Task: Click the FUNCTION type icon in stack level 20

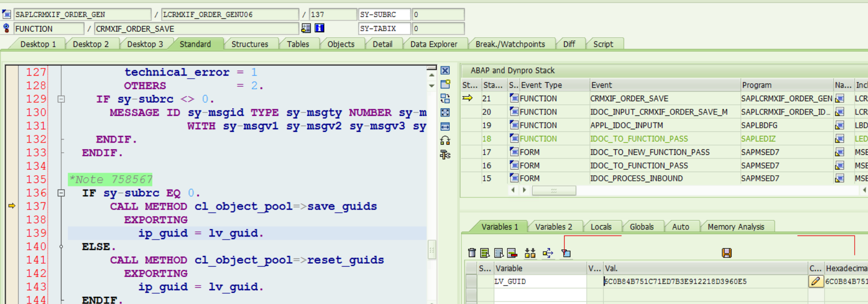Action: click(514, 111)
